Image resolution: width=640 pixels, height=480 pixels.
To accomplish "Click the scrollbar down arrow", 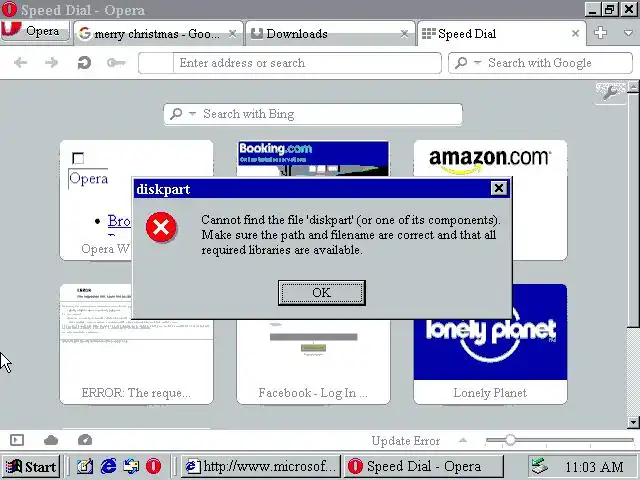I will click(x=633, y=422).
